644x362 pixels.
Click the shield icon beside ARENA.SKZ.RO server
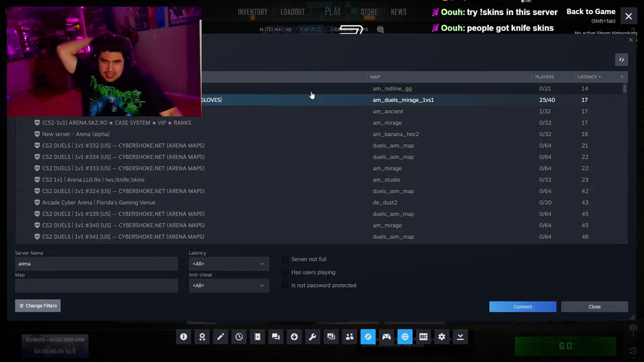click(x=37, y=123)
